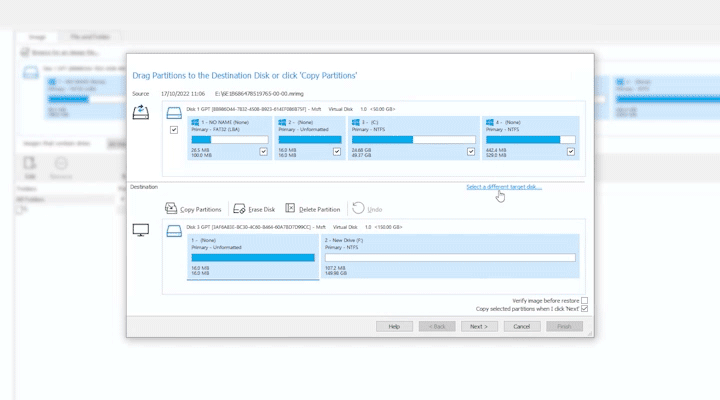Enable Verify image before restore
The height and width of the screenshot is (400, 720).
pyautogui.click(x=585, y=300)
